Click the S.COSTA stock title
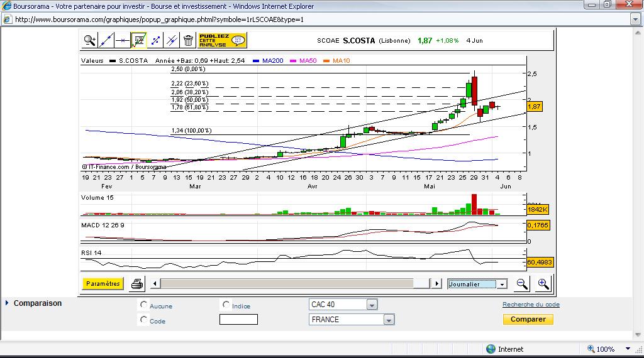Viewport: 644px width, 358px height. (x=359, y=41)
